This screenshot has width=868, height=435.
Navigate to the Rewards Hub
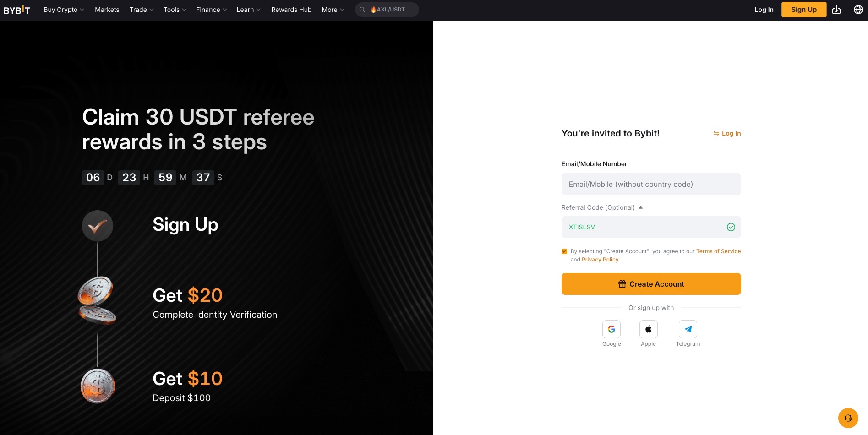pos(291,10)
